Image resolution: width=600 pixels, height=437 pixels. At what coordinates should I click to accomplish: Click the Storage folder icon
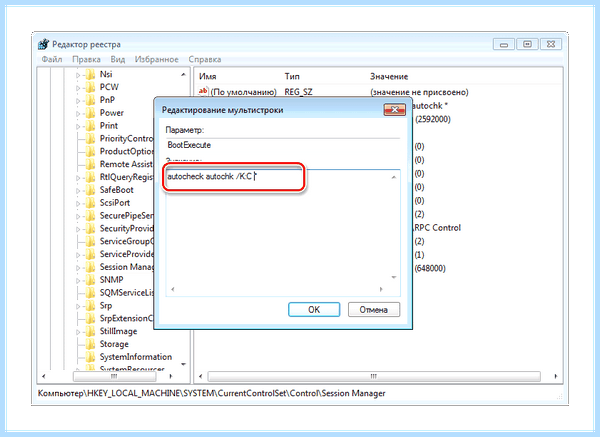click(90, 344)
